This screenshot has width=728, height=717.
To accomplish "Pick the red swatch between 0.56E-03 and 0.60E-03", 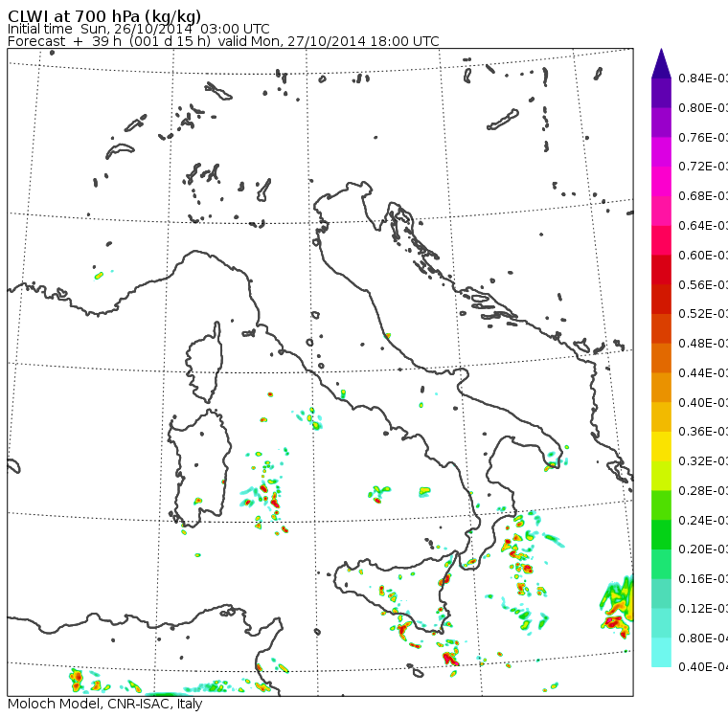I will point(661,270).
